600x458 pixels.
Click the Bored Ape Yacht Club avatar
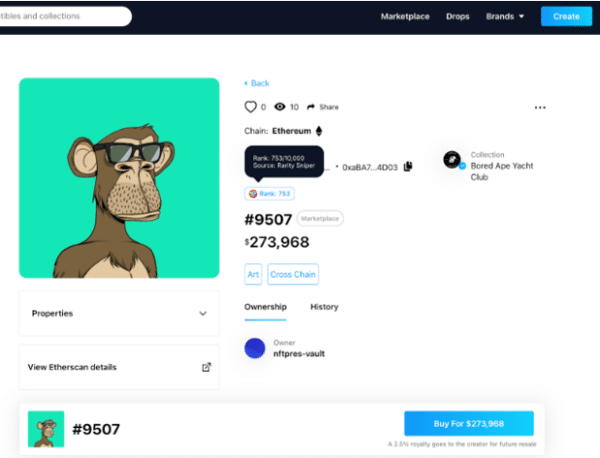pyautogui.click(x=452, y=160)
